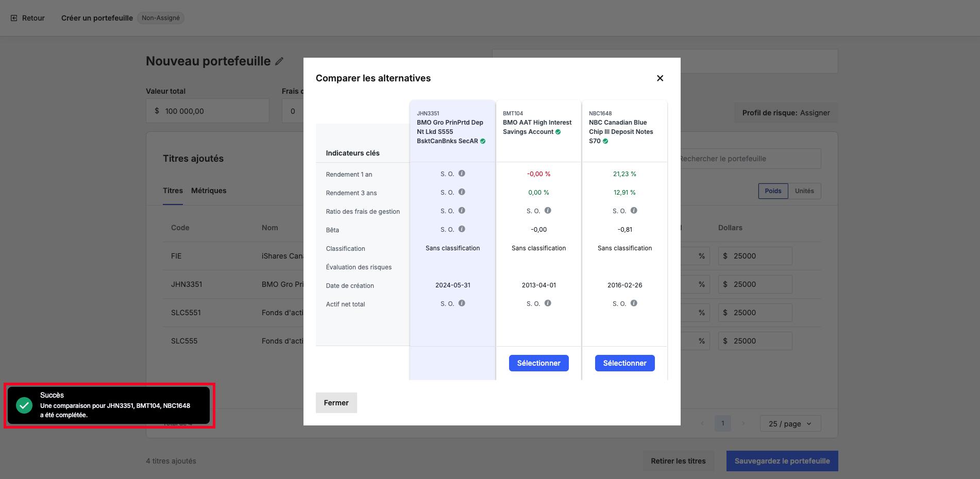Screen dimensions: 980x479
Task: Click Retour link at top left
Action: point(28,18)
